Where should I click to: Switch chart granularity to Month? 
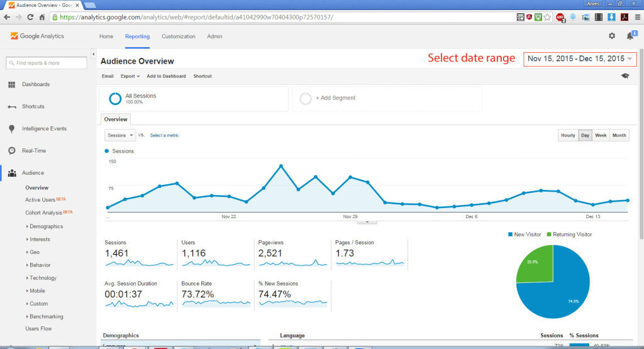coord(619,135)
